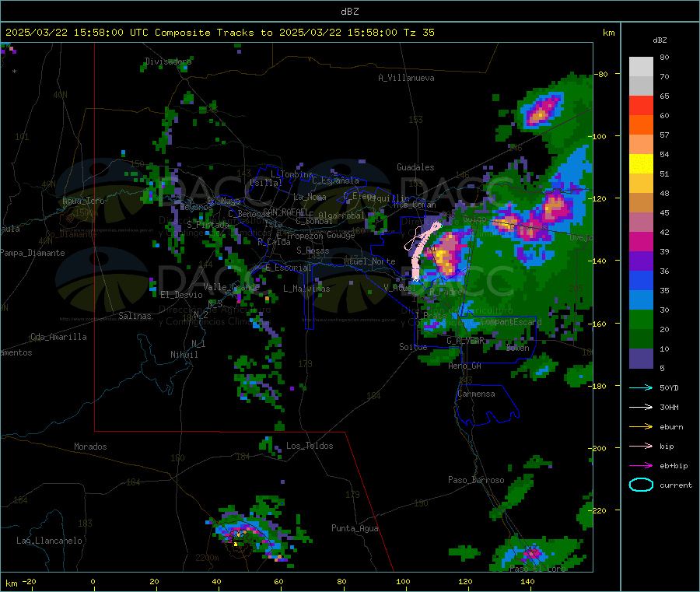Click the Paso_Barroso place label

[476, 481]
